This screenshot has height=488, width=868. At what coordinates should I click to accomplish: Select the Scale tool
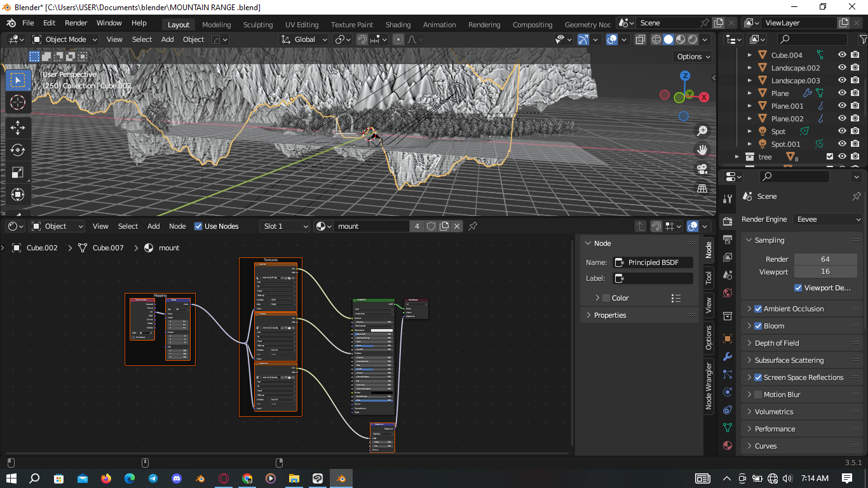18,172
